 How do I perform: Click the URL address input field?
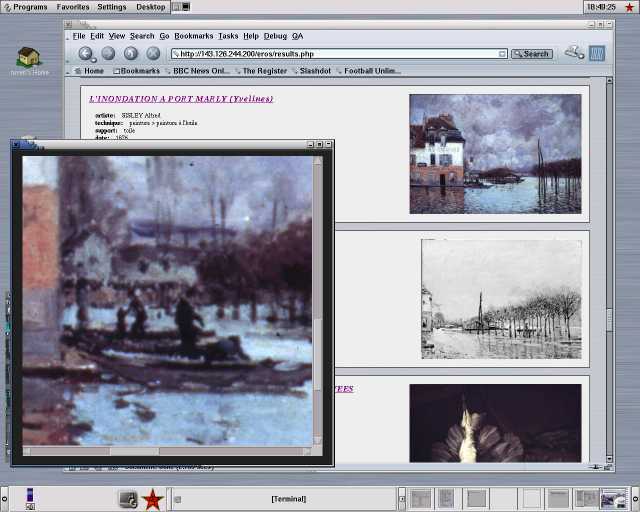338,54
